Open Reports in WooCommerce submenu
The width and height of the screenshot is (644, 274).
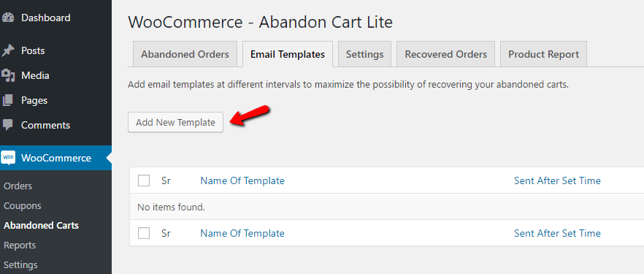pyautogui.click(x=20, y=246)
